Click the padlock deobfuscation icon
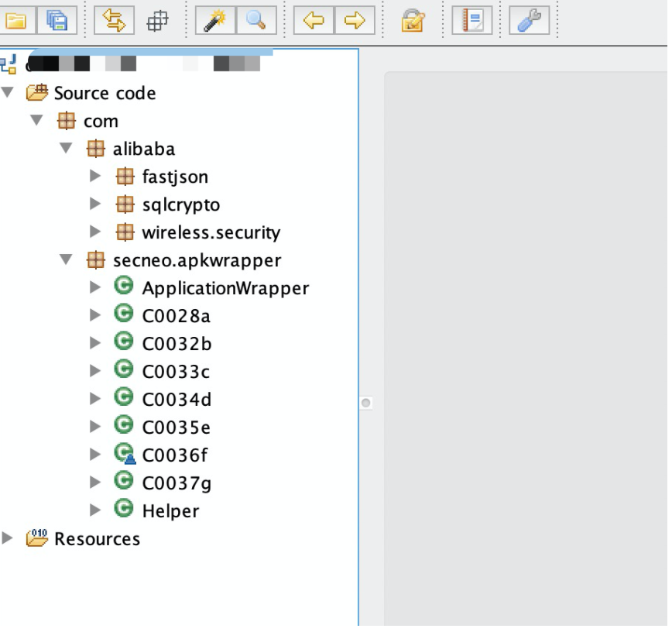Image resolution: width=672 pixels, height=632 pixels. click(413, 21)
